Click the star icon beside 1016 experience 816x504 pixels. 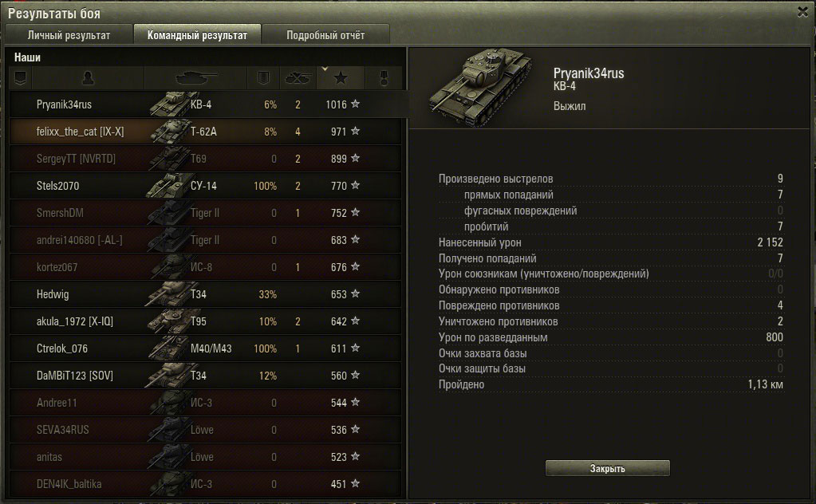coord(356,104)
